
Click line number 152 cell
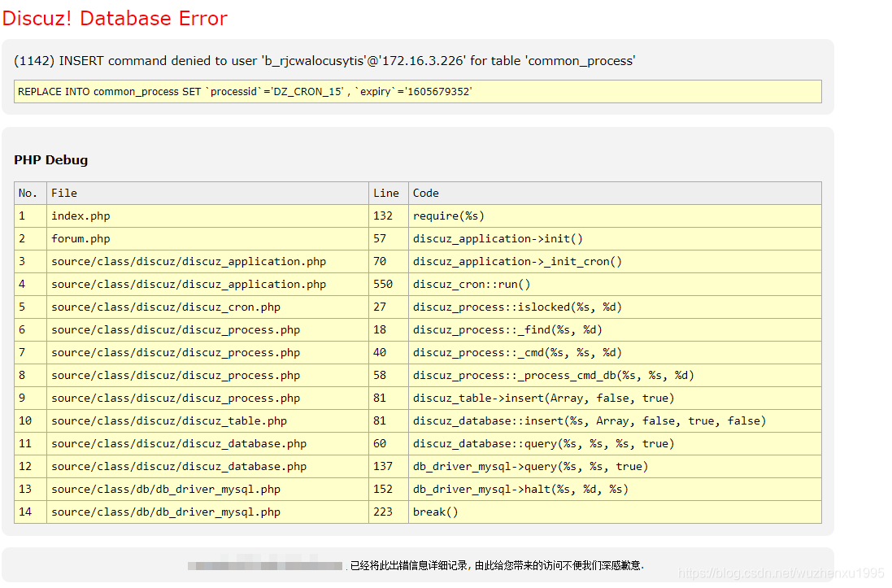click(x=389, y=490)
